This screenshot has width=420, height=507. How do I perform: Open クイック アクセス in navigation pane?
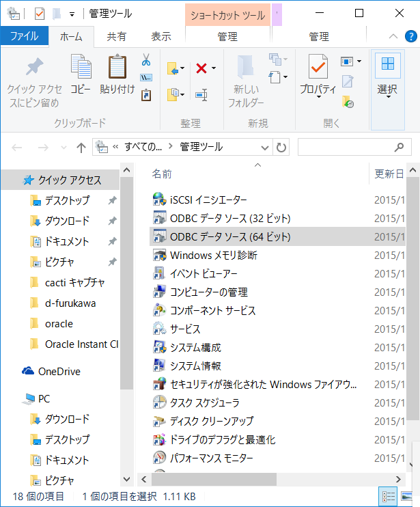tap(60, 180)
